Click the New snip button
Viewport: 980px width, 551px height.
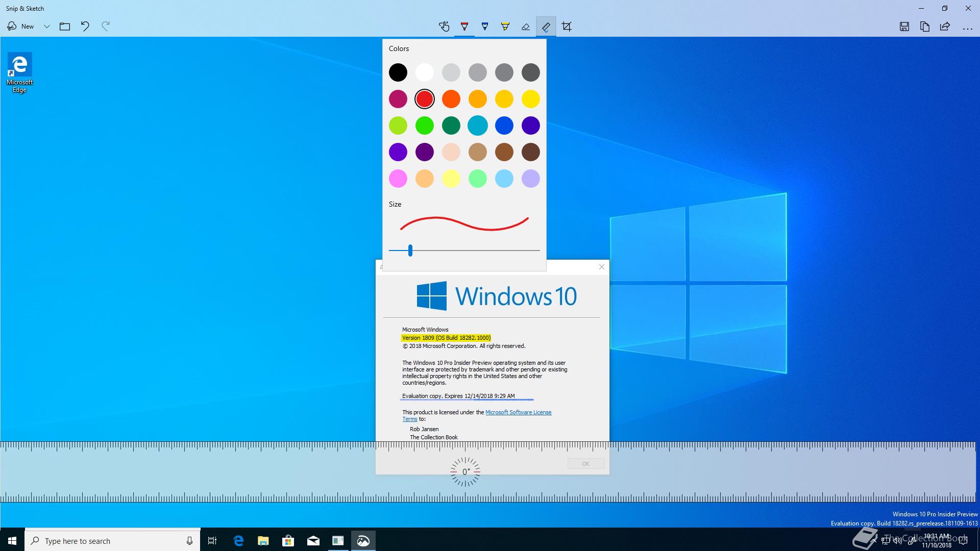[20, 27]
